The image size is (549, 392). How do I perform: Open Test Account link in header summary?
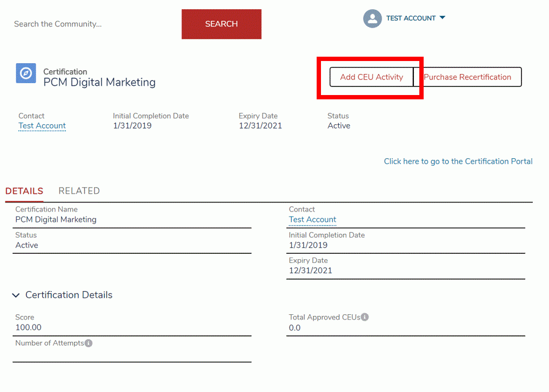tap(42, 126)
